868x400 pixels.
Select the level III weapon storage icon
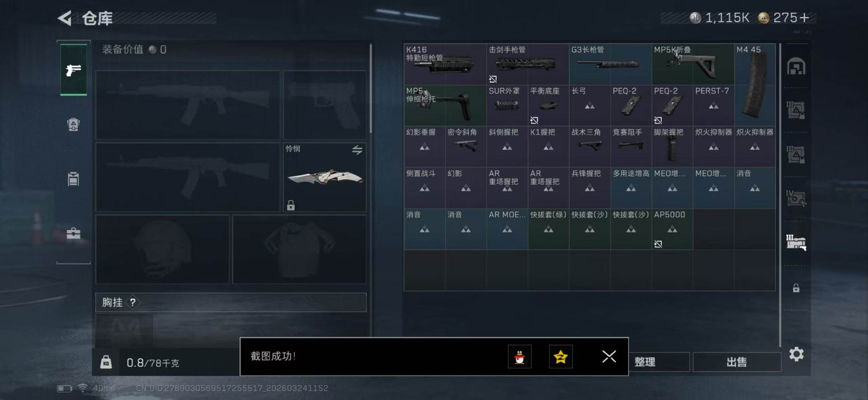[796, 242]
